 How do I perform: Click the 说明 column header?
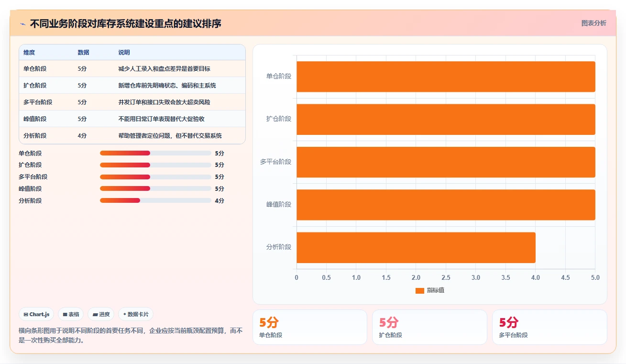click(x=124, y=53)
